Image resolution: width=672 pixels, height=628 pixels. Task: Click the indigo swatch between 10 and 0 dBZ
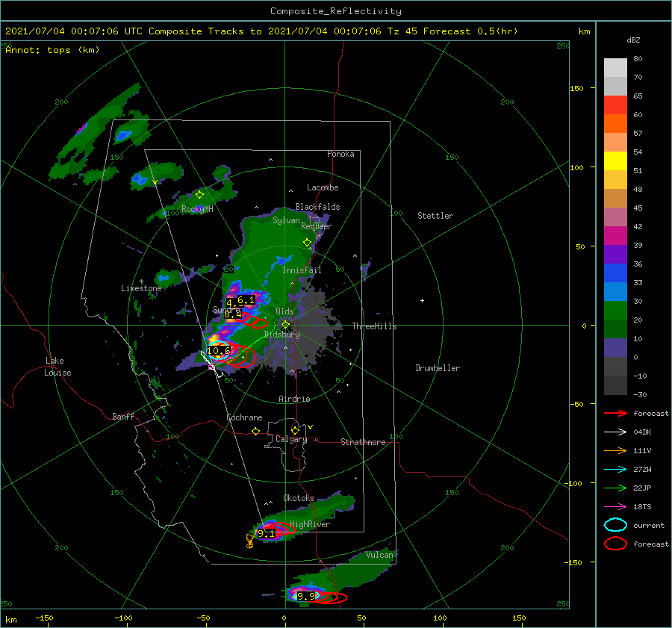(615, 348)
